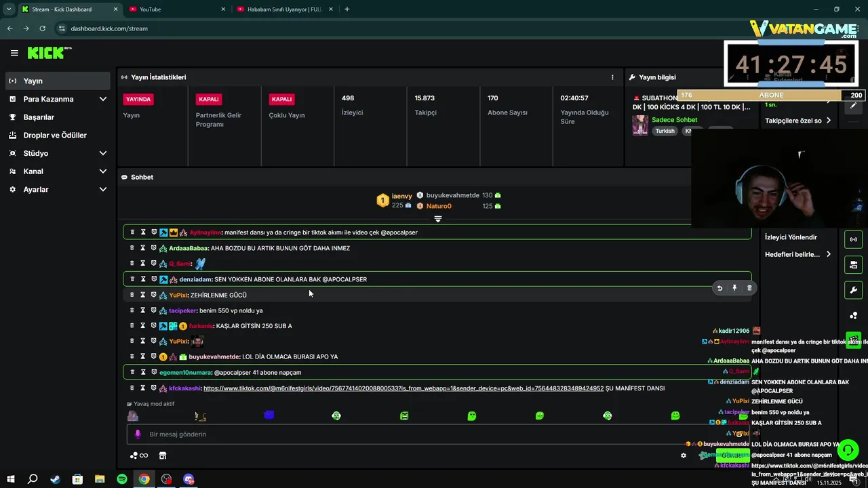Image resolution: width=868 pixels, height=488 pixels.
Task: Expand the Kanal section chevron
Action: (x=103, y=171)
